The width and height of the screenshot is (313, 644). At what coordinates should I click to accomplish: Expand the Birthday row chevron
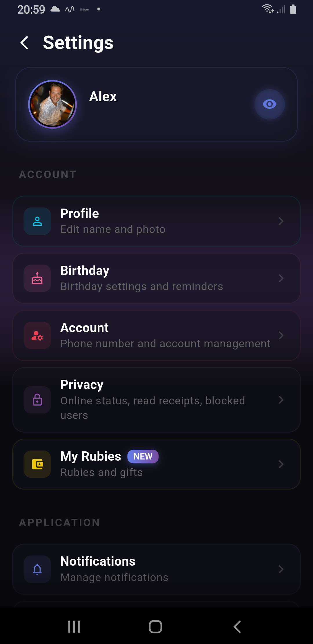pos(281,278)
